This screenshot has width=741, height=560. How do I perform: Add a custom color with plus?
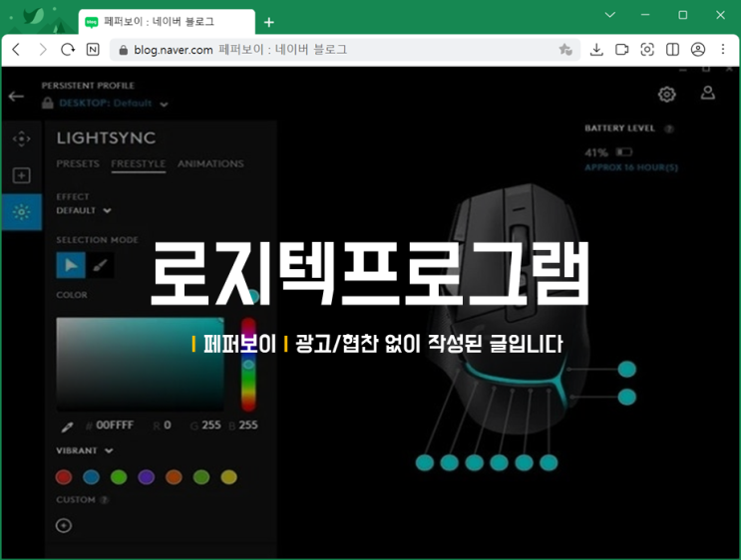[x=64, y=525]
